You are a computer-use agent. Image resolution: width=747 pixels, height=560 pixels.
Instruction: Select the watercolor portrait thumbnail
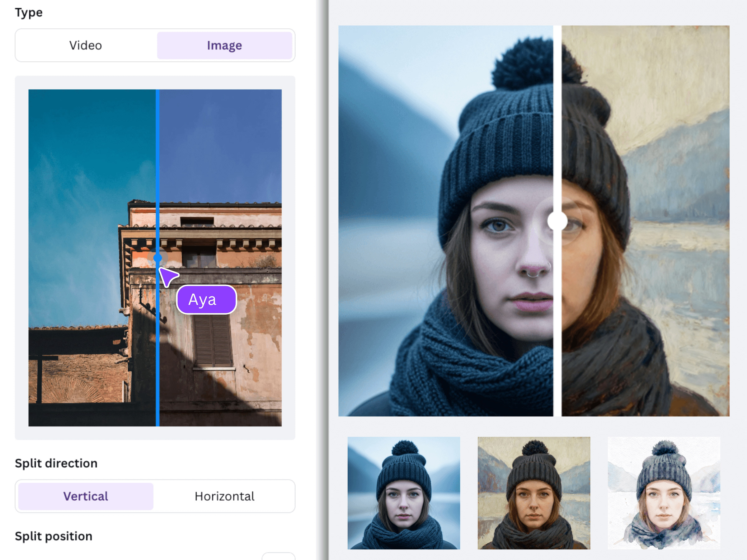[x=664, y=493]
